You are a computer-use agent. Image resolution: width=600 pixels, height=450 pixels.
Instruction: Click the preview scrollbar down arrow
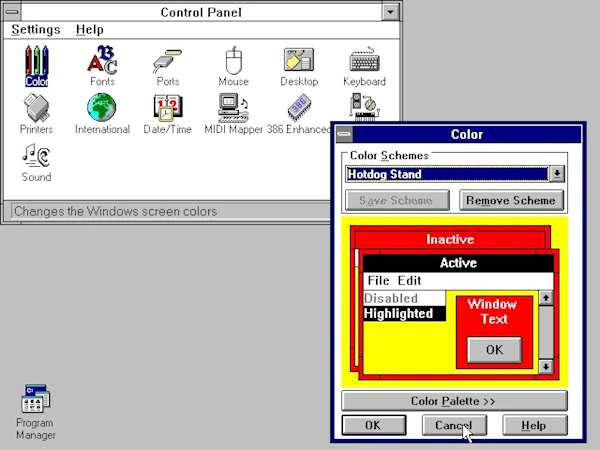pyautogui.click(x=545, y=367)
